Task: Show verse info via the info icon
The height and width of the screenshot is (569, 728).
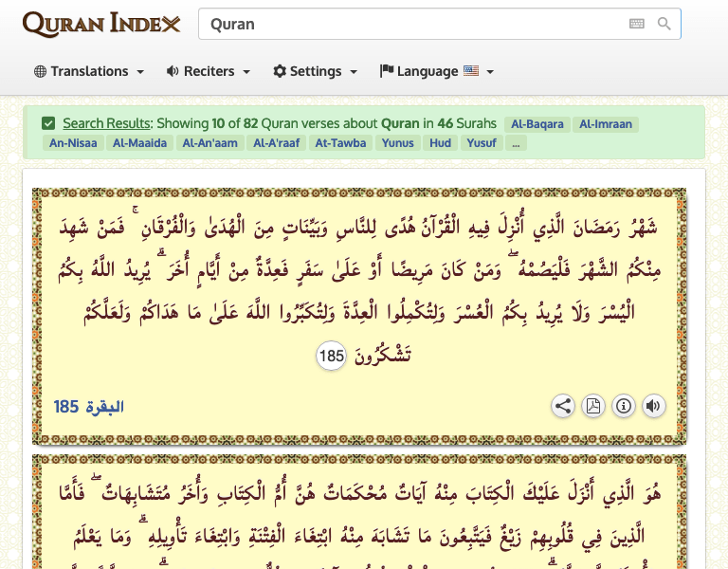Action: pyautogui.click(x=624, y=407)
